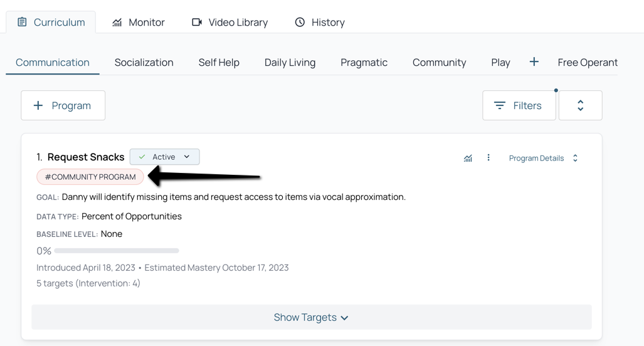Go to the Daily Living tab
644x346 pixels.
pos(290,63)
